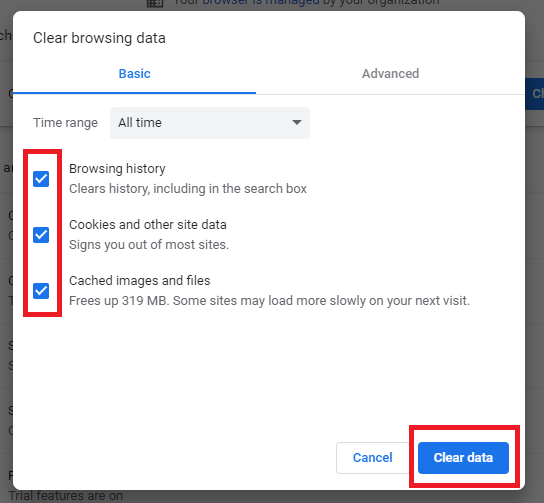Toggle the Cookies and other site data checkbox
The height and width of the screenshot is (503, 544).
coord(41,235)
